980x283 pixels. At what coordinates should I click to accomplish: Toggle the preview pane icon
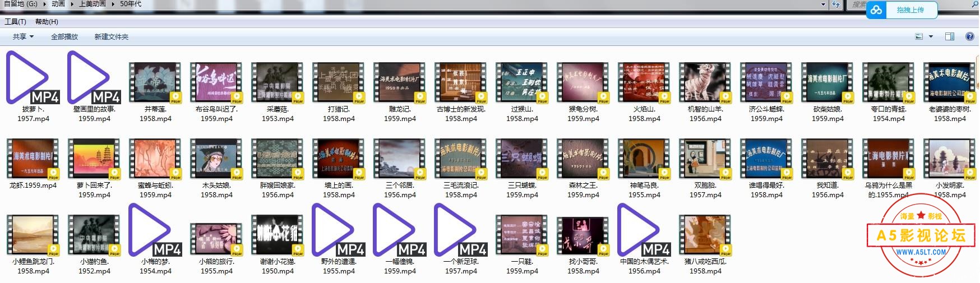point(950,36)
